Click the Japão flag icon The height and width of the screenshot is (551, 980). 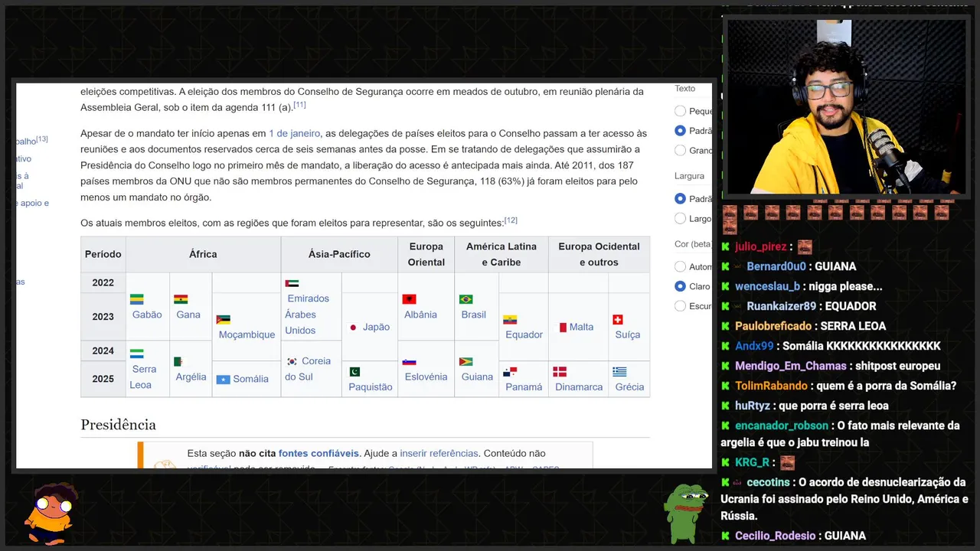tap(353, 328)
